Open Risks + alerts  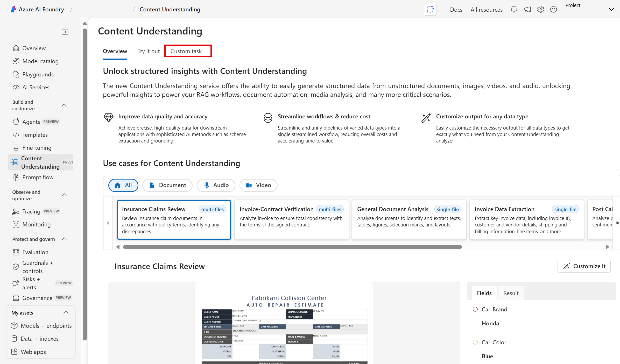pyautogui.click(x=31, y=283)
